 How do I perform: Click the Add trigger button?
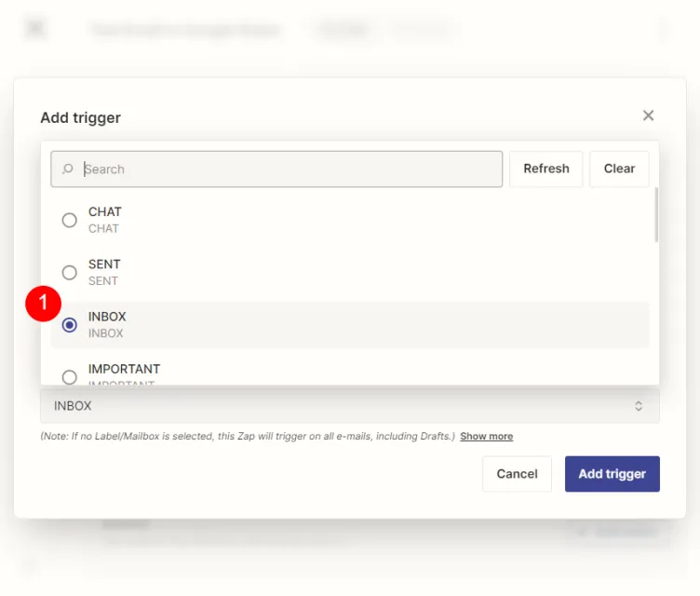[x=612, y=474]
